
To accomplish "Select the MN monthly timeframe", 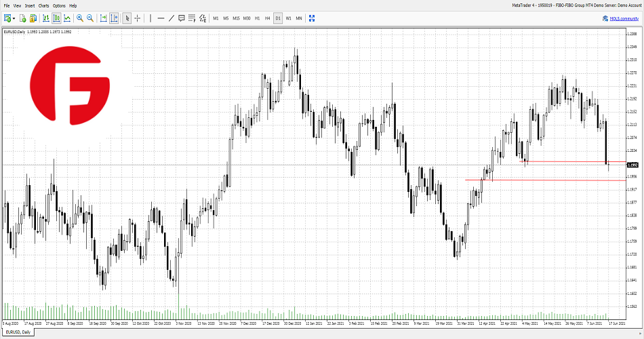I will pos(299,18).
